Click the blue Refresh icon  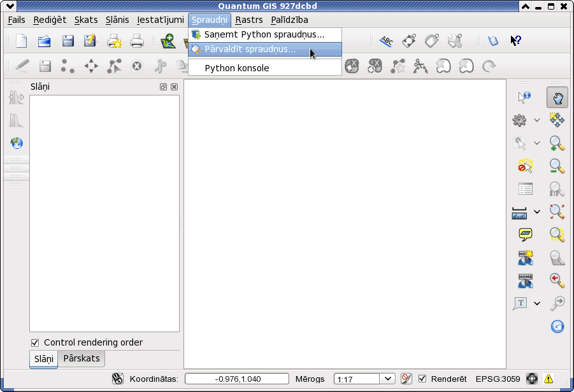(557, 326)
